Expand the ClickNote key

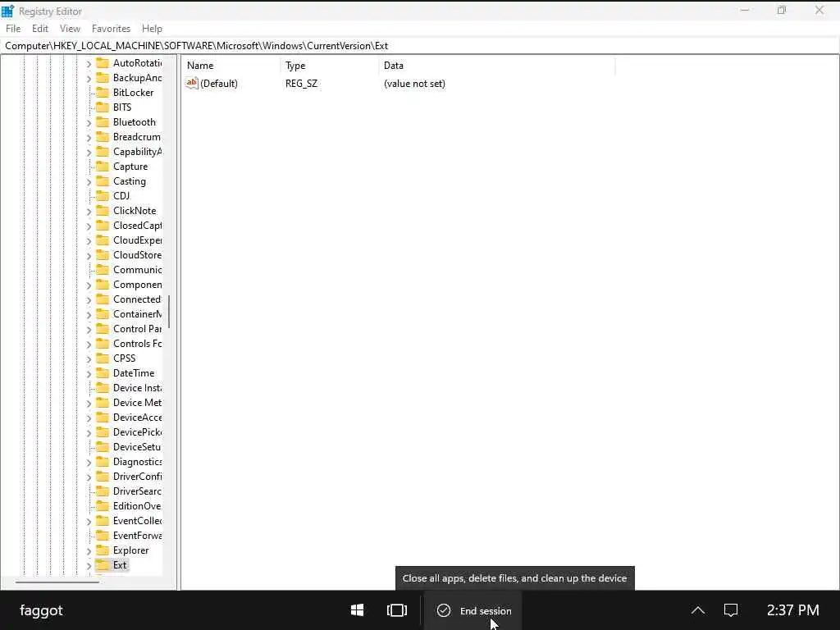point(89,211)
